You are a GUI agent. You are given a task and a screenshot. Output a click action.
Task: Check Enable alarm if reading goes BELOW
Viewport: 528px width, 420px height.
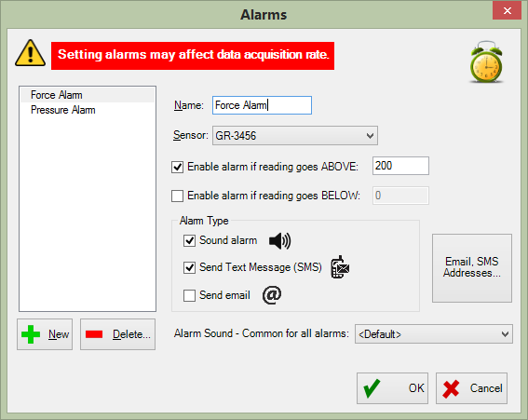[178, 196]
